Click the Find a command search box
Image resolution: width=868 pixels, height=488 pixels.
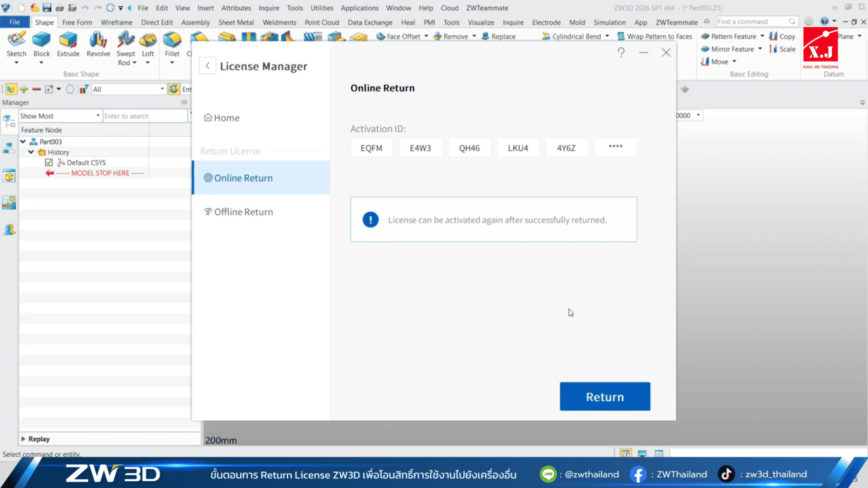coord(753,22)
